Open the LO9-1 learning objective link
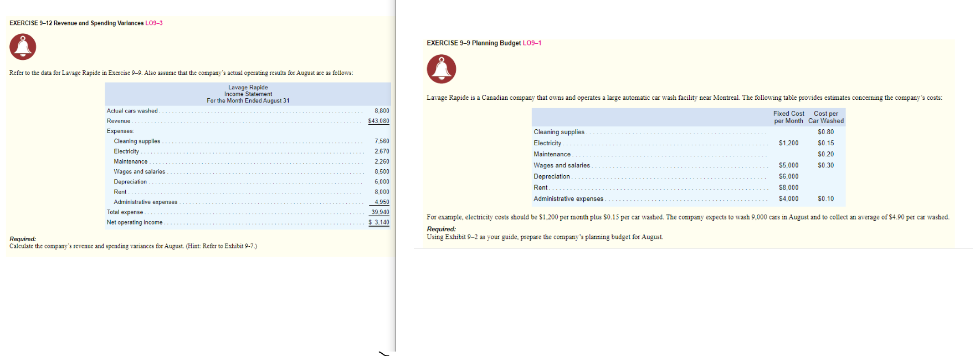This screenshot has width=980, height=356. coord(532,43)
